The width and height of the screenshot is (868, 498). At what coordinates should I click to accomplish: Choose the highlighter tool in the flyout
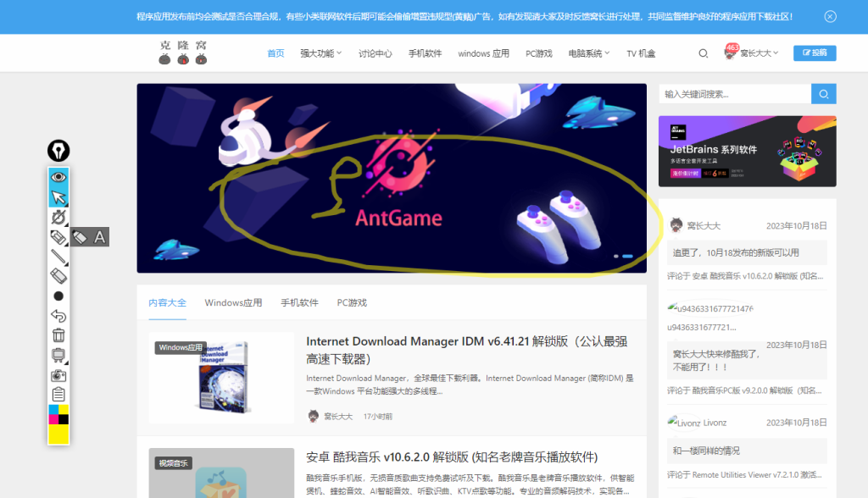coord(80,237)
